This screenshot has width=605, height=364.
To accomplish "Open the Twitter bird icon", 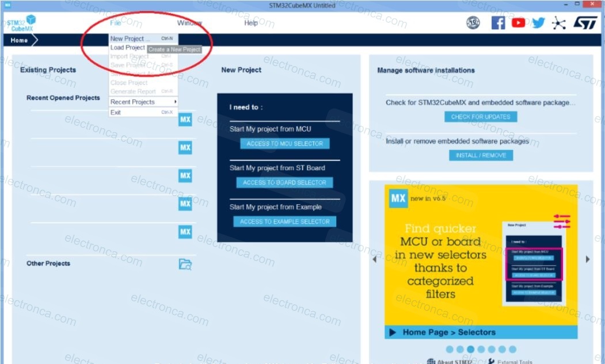I will point(538,23).
